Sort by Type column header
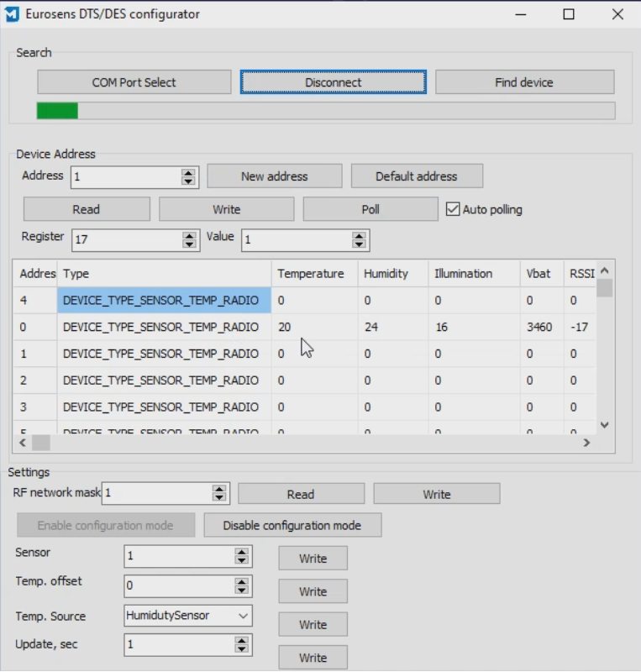 click(x=164, y=274)
